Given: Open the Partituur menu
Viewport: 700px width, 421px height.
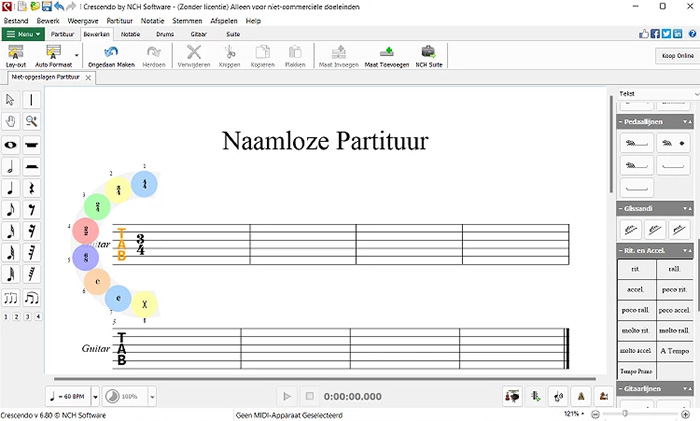Looking at the screenshot, I should click(120, 21).
